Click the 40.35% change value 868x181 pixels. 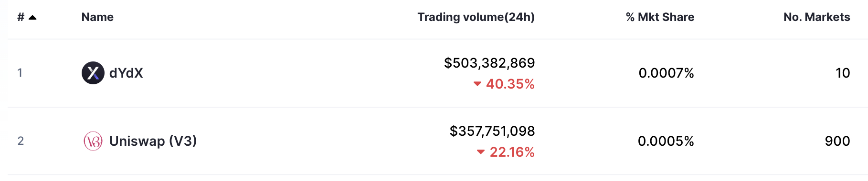(510, 84)
